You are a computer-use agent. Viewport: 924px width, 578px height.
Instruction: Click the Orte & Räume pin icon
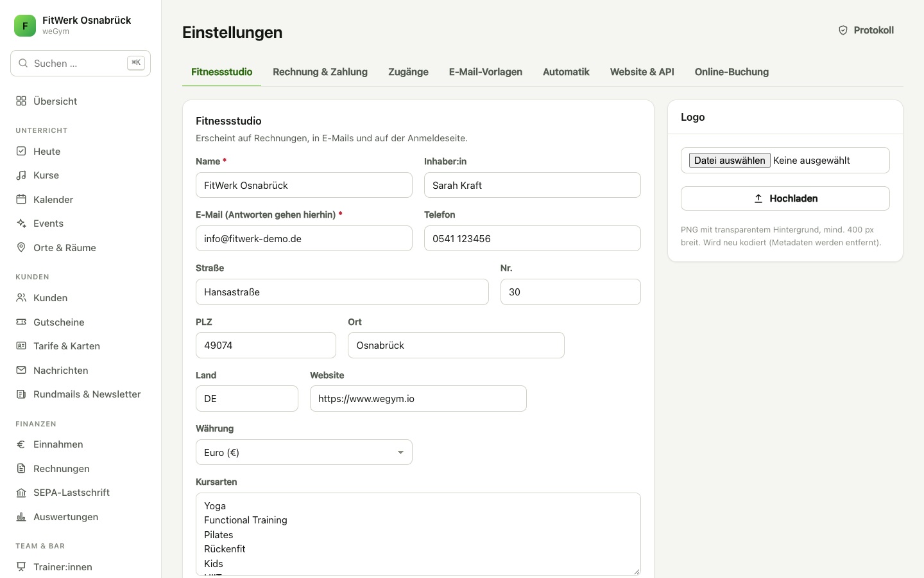[x=21, y=247]
